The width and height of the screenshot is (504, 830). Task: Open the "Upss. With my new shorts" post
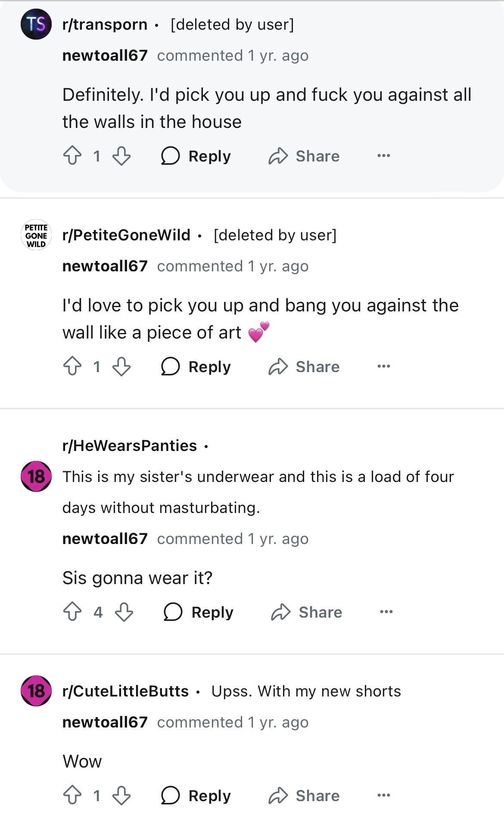pos(306,691)
